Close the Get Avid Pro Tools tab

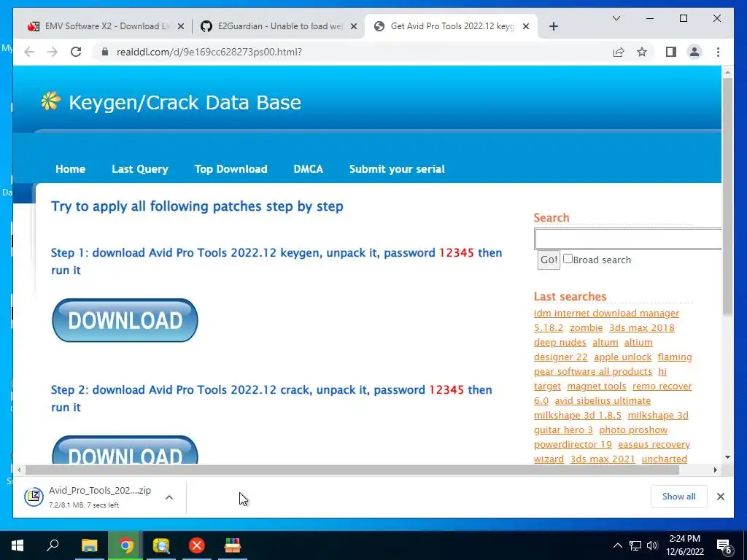[x=526, y=27]
